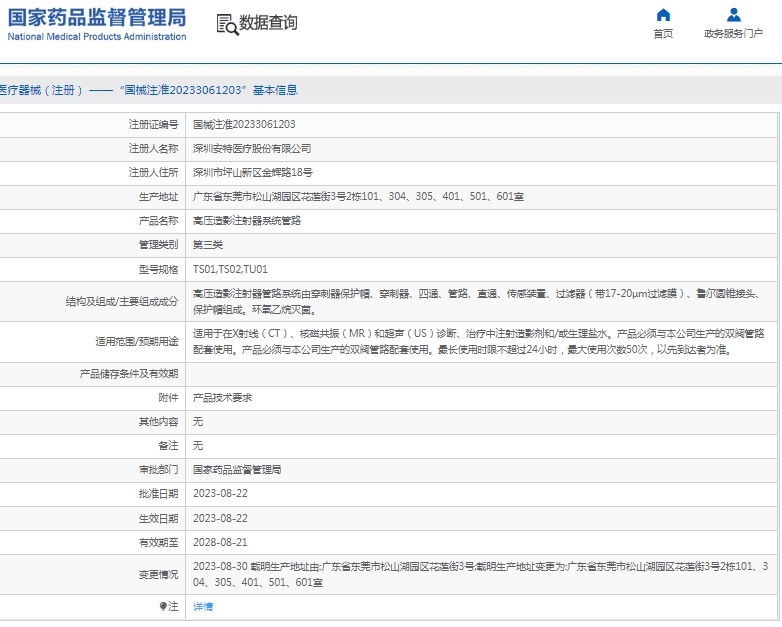This screenshot has width=782, height=627.
Task: Select product name 高压造影注射器系统管路
Action: (x=247, y=220)
